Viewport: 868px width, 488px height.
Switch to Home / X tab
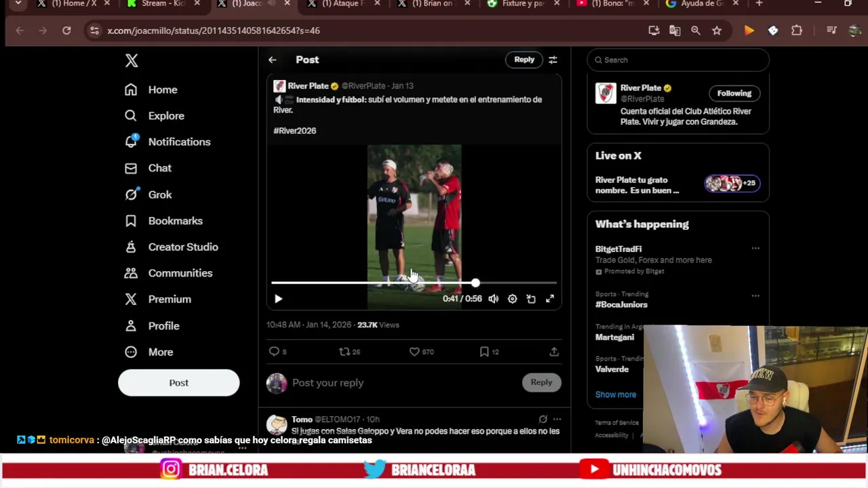coord(73,3)
